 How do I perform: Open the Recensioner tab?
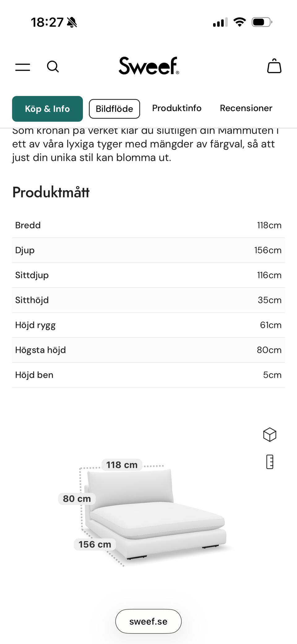pos(246,108)
